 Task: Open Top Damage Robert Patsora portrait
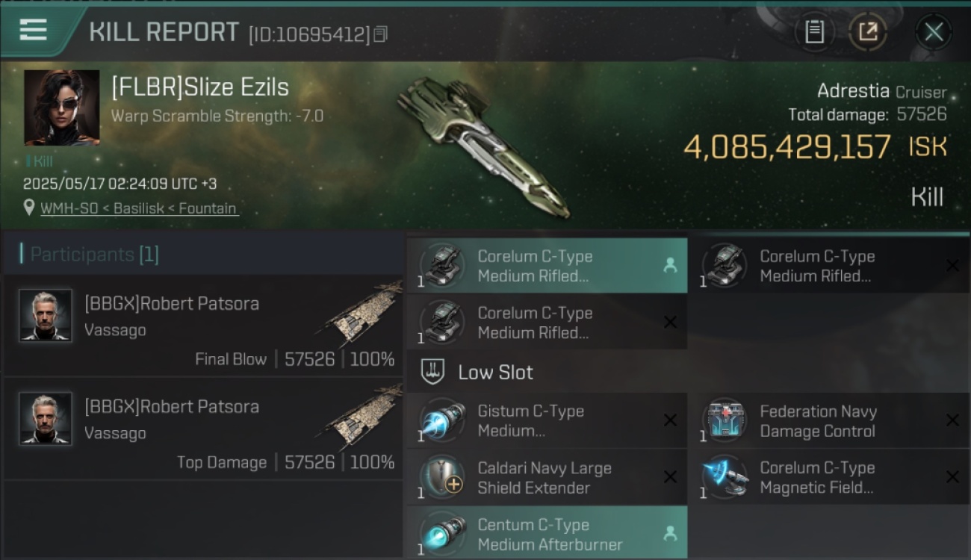click(46, 419)
